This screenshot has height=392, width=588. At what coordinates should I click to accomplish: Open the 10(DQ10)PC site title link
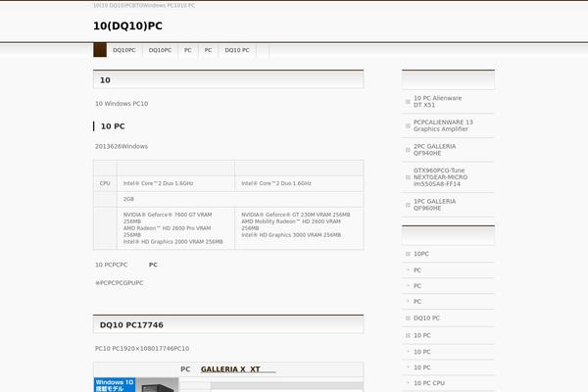click(x=127, y=25)
